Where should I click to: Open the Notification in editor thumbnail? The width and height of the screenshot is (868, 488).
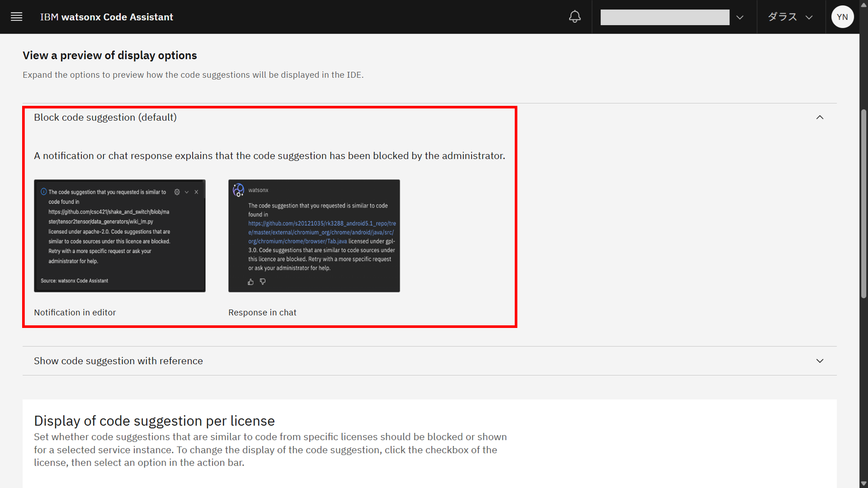coord(120,236)
